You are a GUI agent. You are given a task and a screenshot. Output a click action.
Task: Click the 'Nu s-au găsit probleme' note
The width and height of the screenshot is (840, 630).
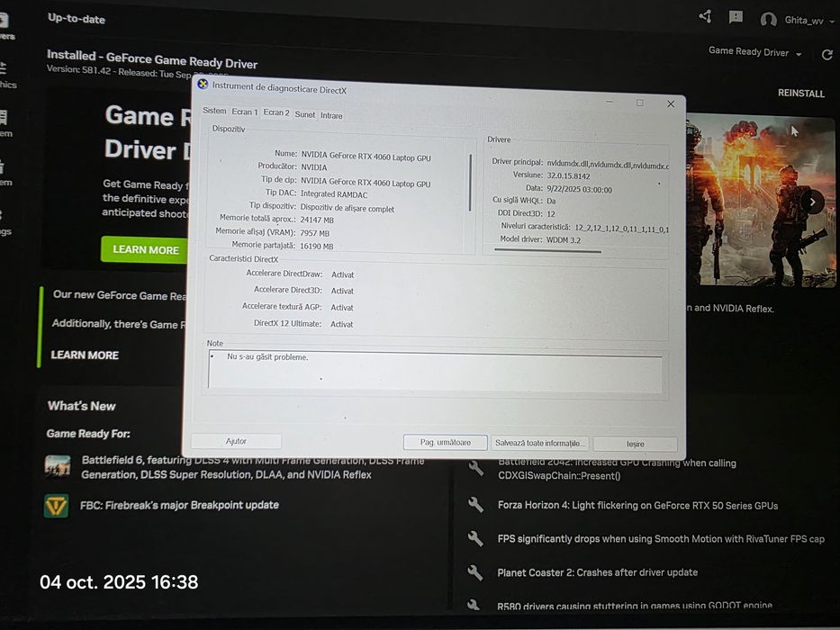(267, 356)
